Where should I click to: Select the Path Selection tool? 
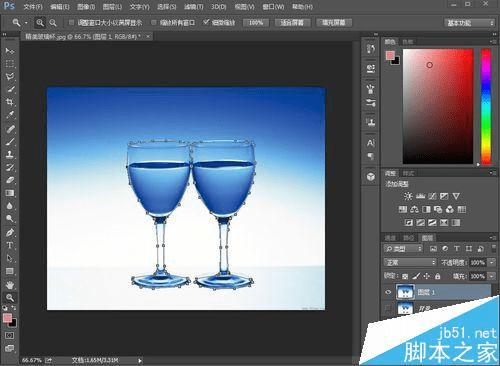pos(10,258)
